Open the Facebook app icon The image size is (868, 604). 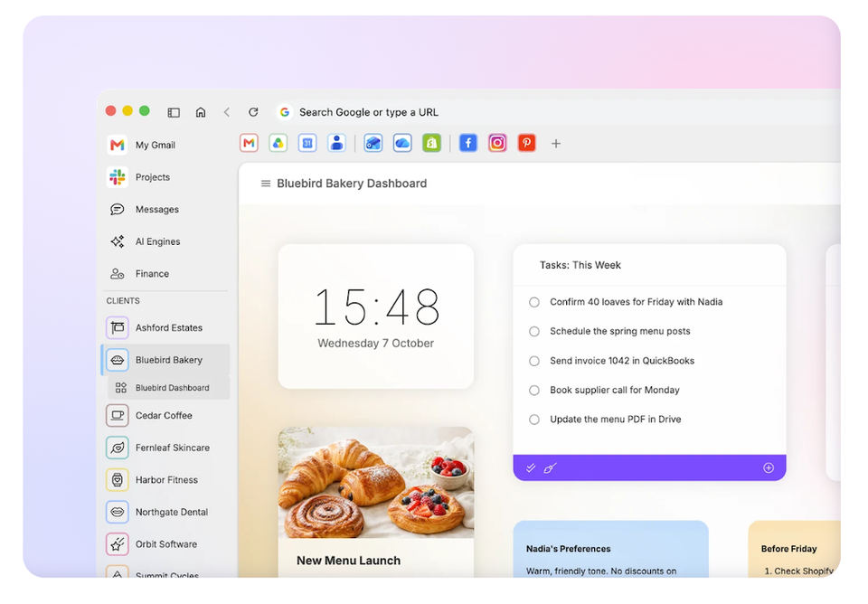468,144
